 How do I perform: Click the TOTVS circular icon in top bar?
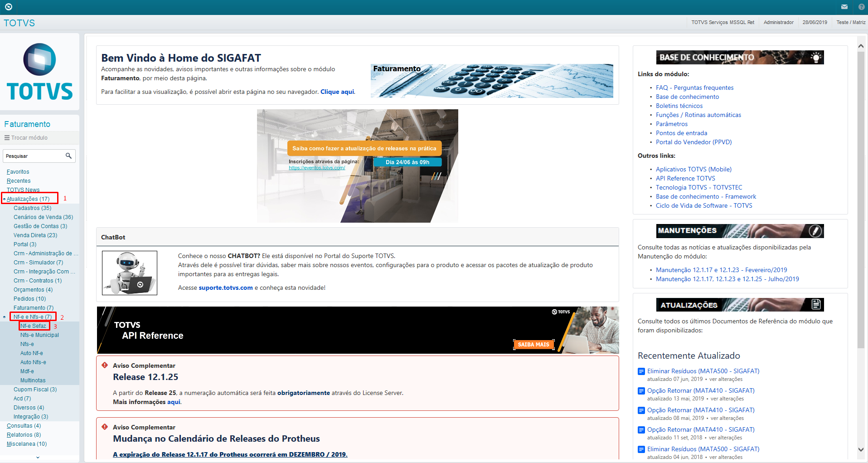(9, 7)
